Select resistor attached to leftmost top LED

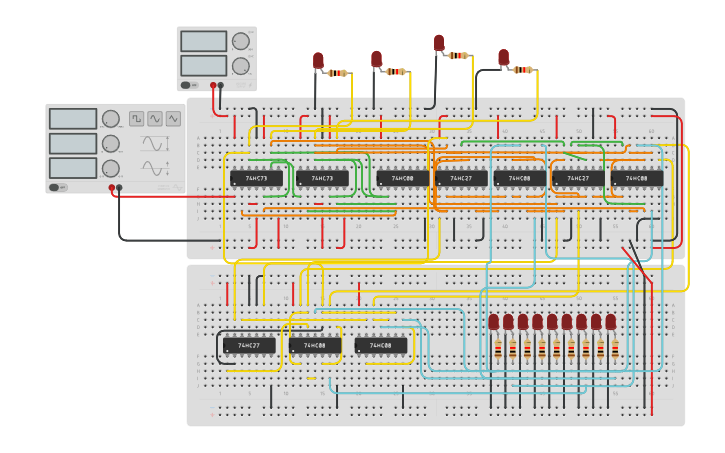coord(338,73)
